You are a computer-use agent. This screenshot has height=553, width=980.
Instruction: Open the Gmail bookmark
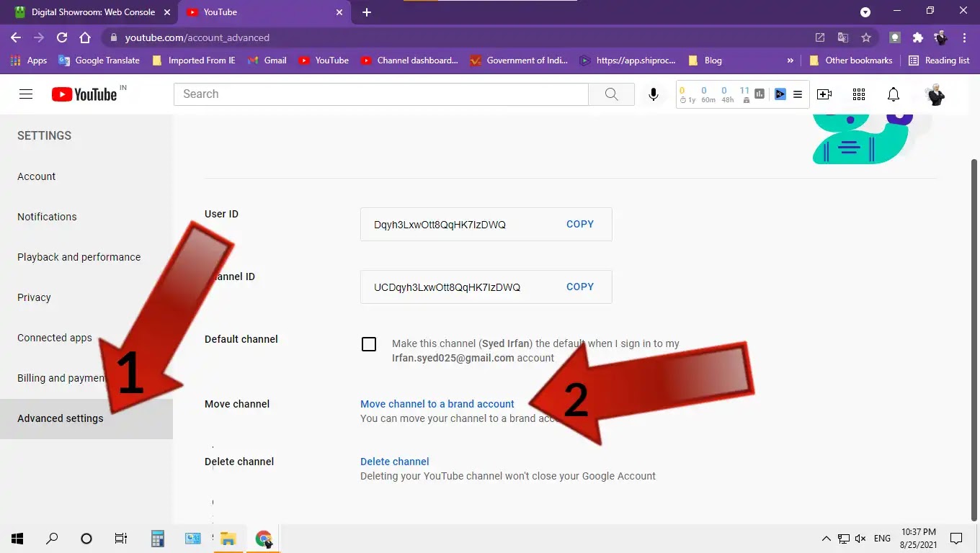(x=267, y=60)
